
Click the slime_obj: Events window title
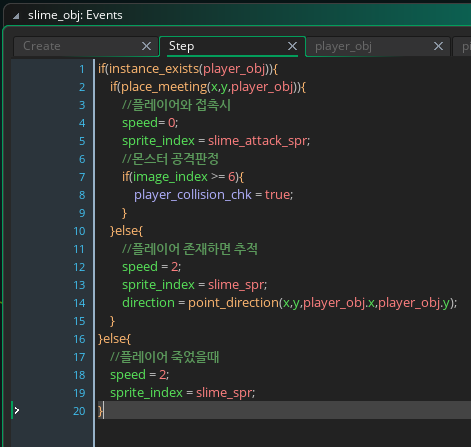click(x=75, y=15)
